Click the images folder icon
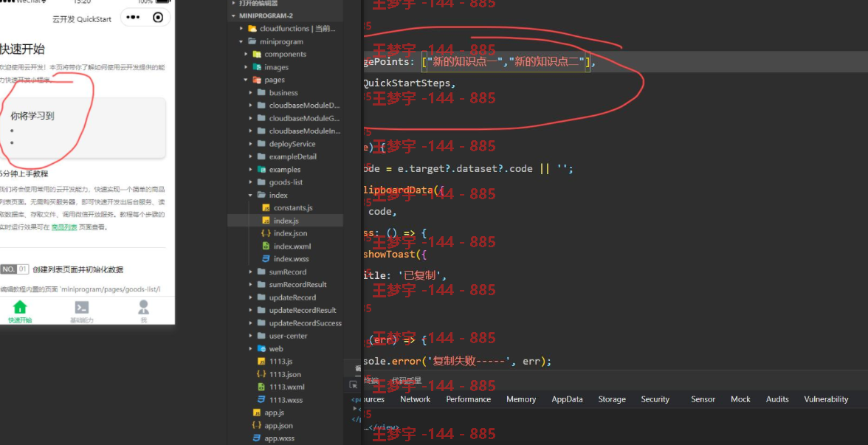 [257, 67]
